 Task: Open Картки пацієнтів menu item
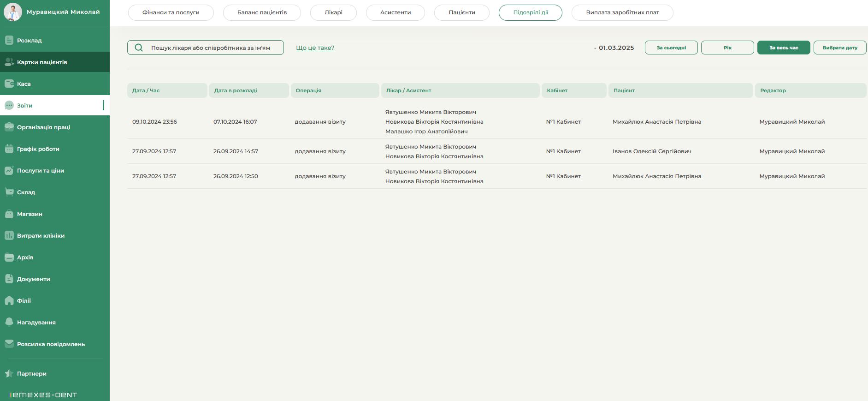pos(55,62)
